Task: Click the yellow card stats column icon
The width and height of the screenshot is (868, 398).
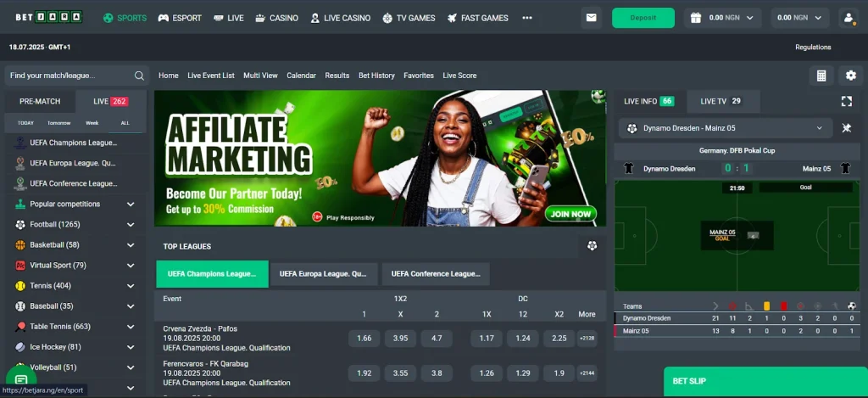Action: pos(766,306)
